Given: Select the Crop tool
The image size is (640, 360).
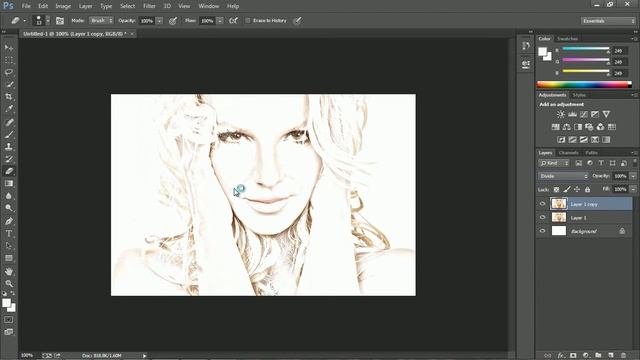Looking at the screenshot, I should (9, 97).
